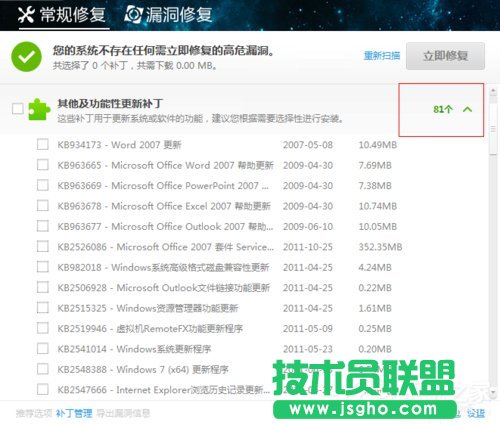Viewport: 500px width, 425px height.
Task: Click the KB2519946 虚拟机RemoteFX row text
Action: click(150, 329)
